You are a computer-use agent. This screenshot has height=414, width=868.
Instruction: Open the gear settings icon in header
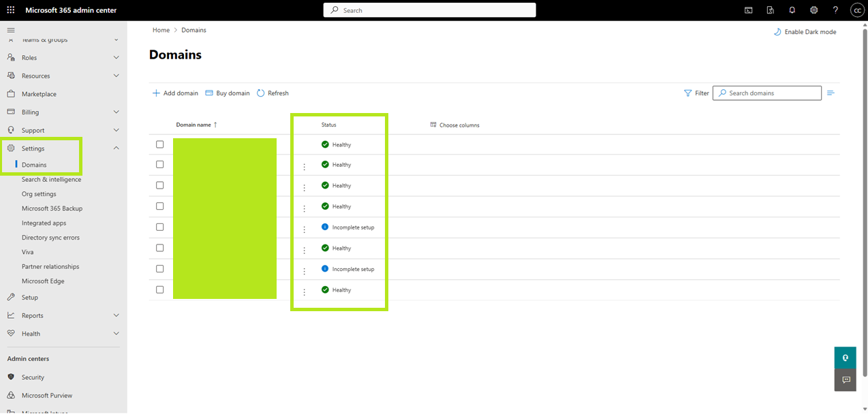(x=813, y=10)
